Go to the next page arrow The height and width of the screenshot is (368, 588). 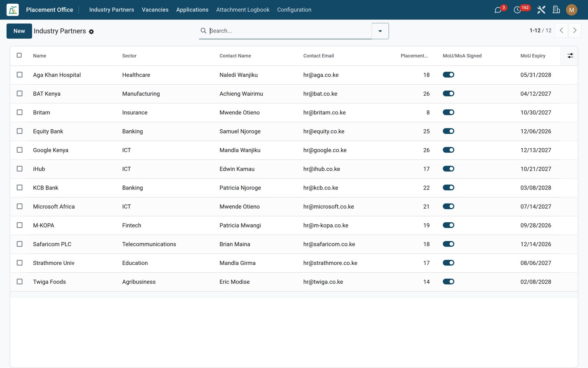point(575,31)
